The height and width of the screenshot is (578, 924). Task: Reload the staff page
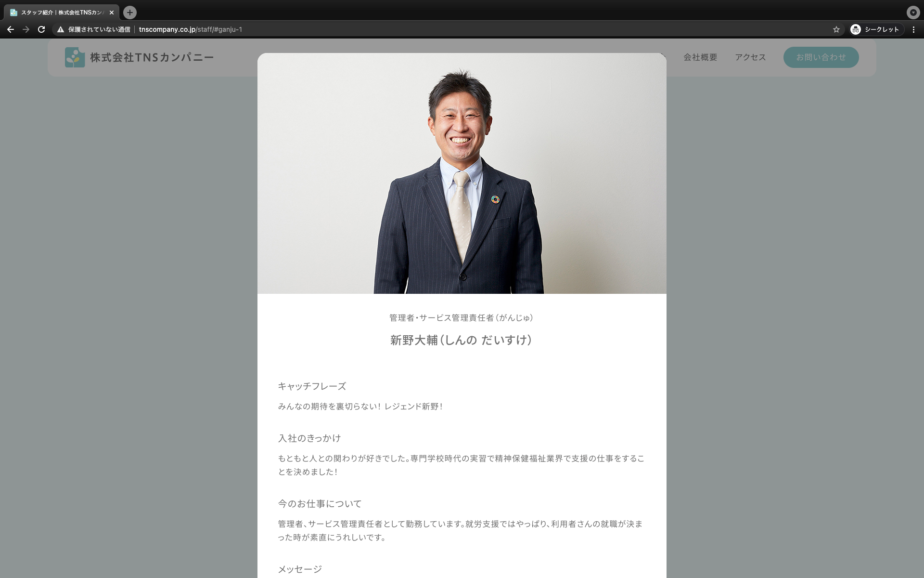41,29
